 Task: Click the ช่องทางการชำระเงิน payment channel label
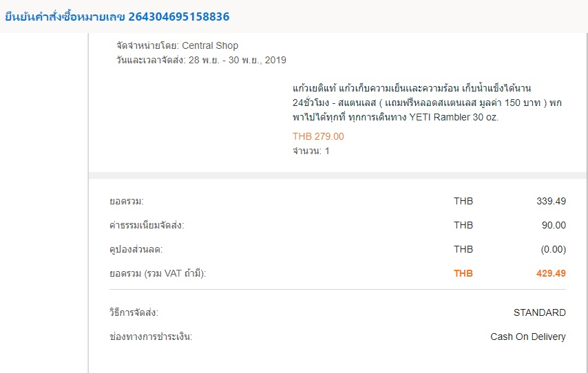click(x=151, y=337)
